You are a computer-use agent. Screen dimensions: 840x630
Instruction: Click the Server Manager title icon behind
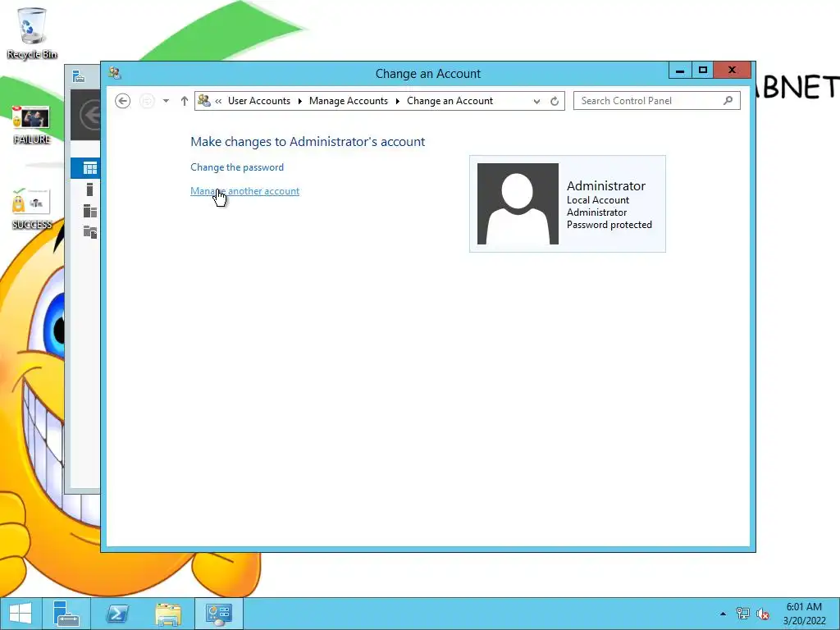[79, 76]
